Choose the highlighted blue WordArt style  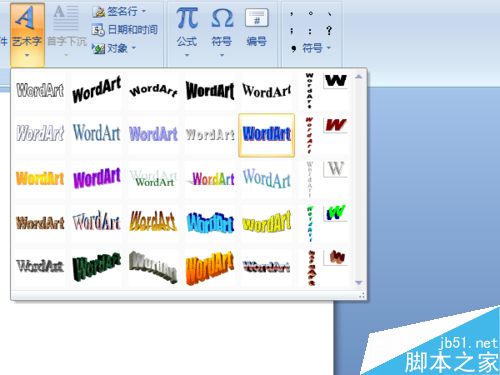267,135
